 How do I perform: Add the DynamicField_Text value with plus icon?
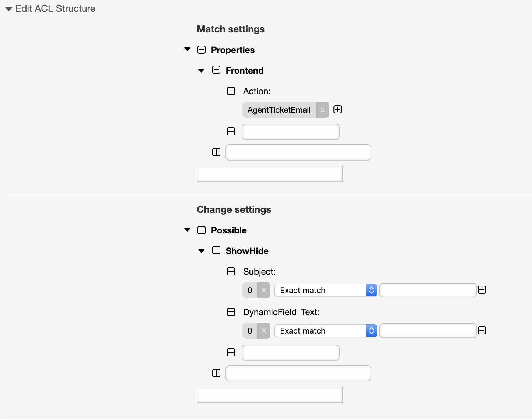pyautogui.click(x=482, y=330)
